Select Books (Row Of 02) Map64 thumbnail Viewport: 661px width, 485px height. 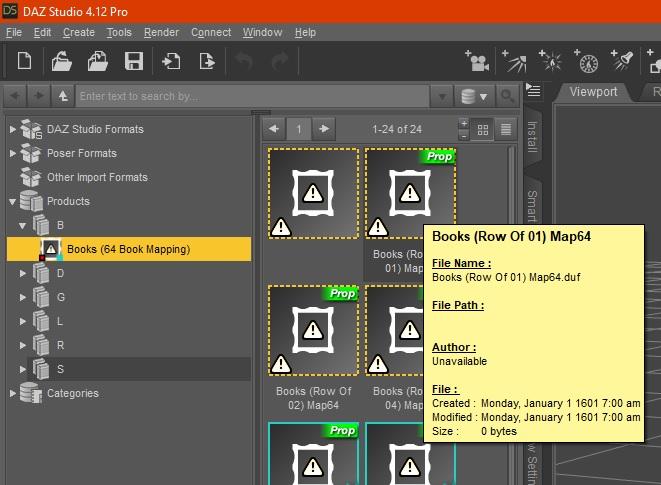[x=313, y=330]
